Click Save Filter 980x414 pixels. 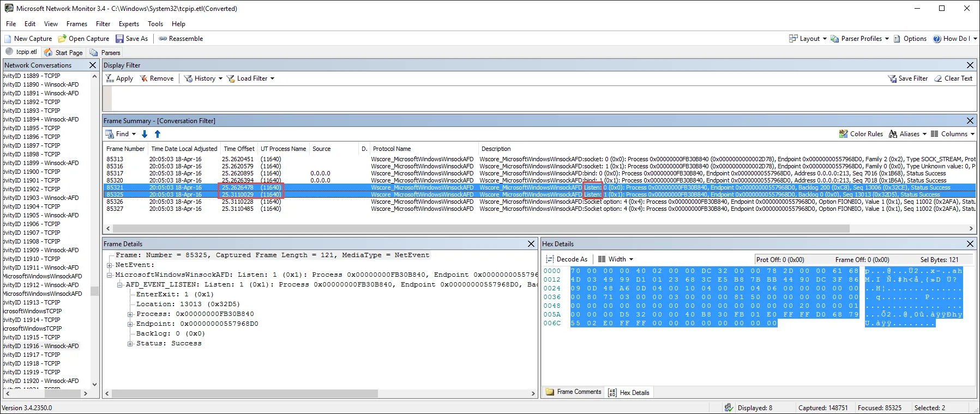[x=908, y=78]
